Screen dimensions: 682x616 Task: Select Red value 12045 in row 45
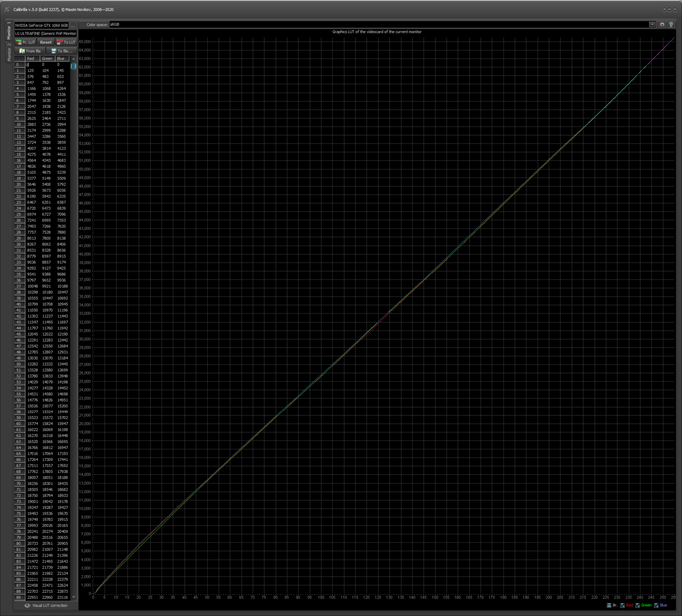pyautogui.click(x=32, y=334)
